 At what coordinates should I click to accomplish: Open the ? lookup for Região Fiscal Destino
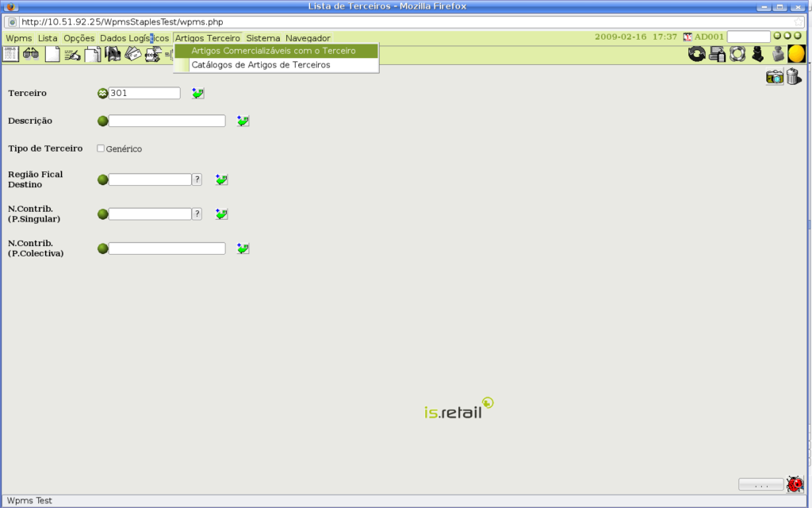[197, 179]
